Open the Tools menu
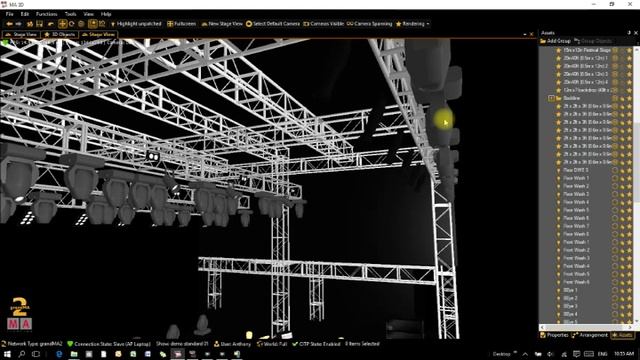This screenshot has height=360, width=640. click(70, 14)
